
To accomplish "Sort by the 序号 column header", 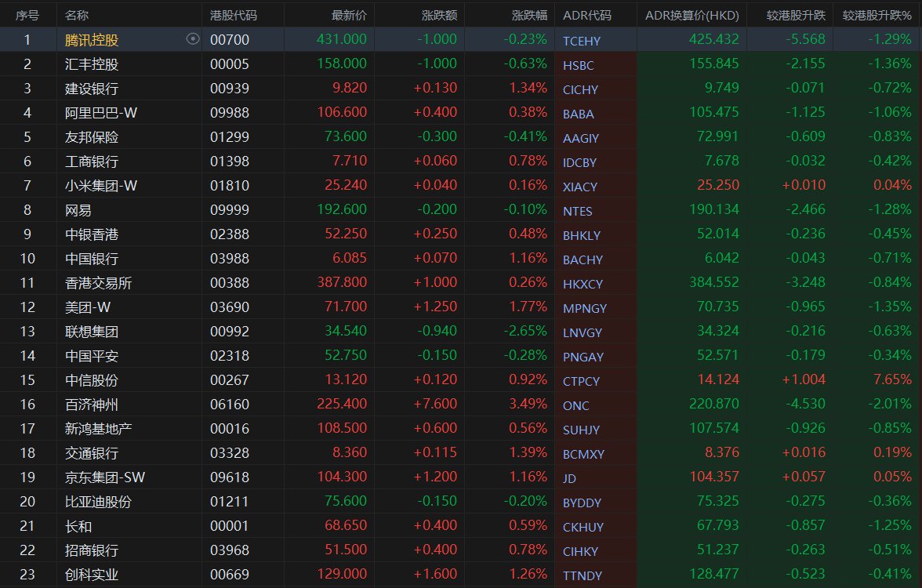I will 27,16.
